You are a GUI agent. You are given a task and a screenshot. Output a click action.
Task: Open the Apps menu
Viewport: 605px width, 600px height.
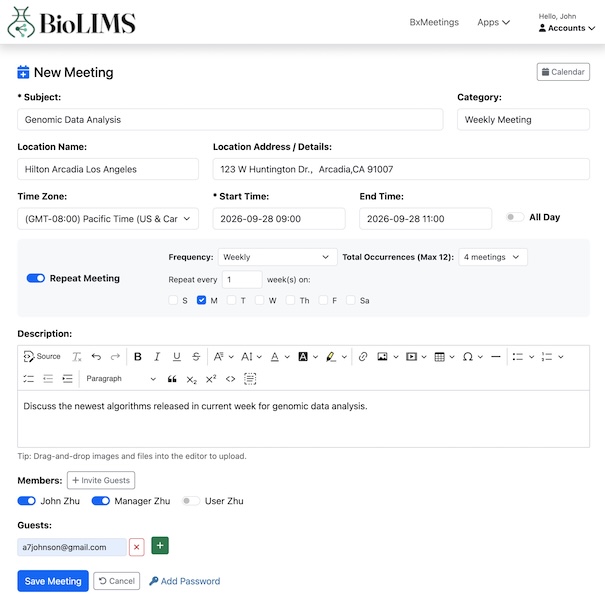493,22
